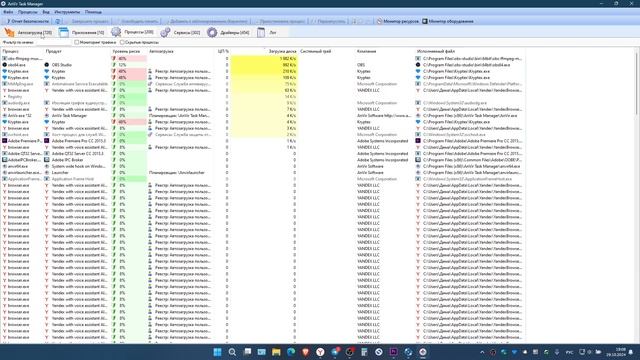Select the anvirlauncher.exe process row
This screenshot has width=640, height=360.
pos(263,173)
